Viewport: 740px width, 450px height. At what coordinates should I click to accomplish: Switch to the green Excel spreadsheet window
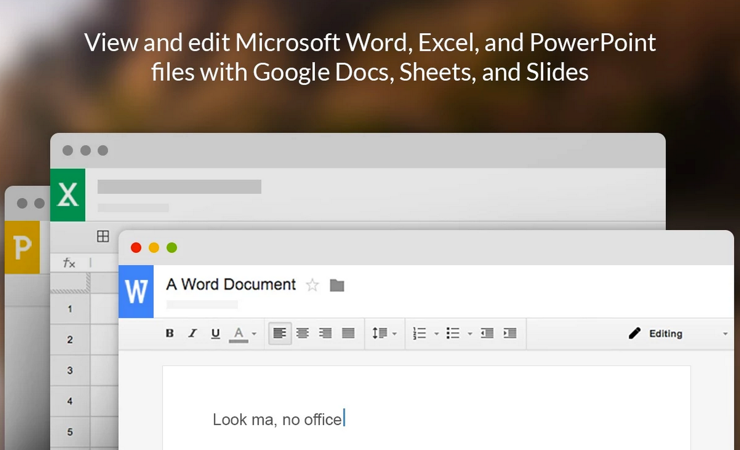click(x=68, y=194)
